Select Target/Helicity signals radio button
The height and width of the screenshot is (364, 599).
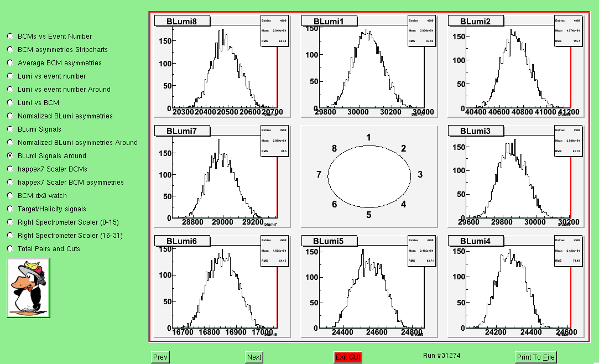[11, 209]
